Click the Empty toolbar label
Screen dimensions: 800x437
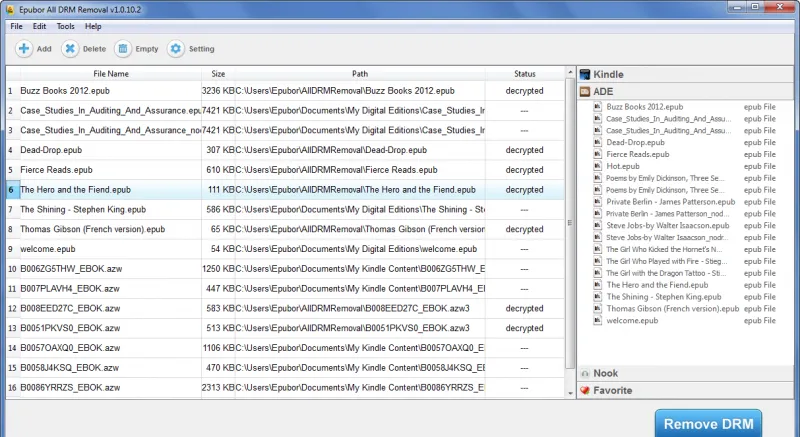pyautogui.click(x=147, y=49)
